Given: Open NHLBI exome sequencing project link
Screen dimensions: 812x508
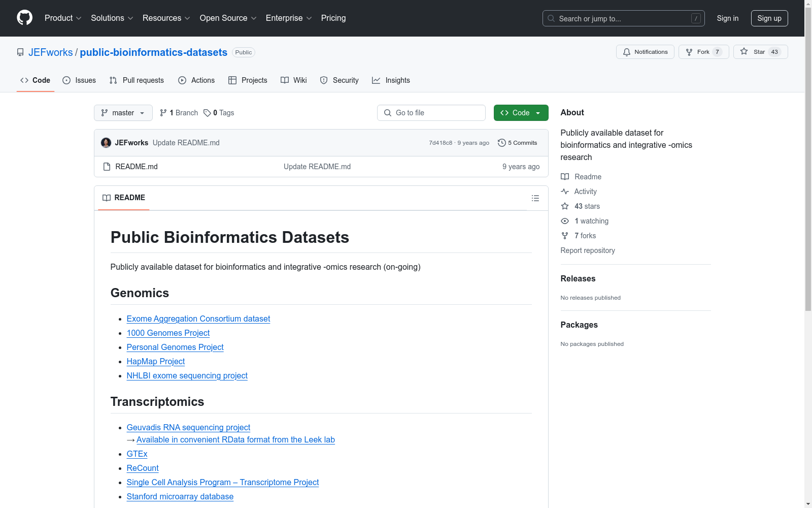Looking at the screenshot, I should click(x=187, y=375).
